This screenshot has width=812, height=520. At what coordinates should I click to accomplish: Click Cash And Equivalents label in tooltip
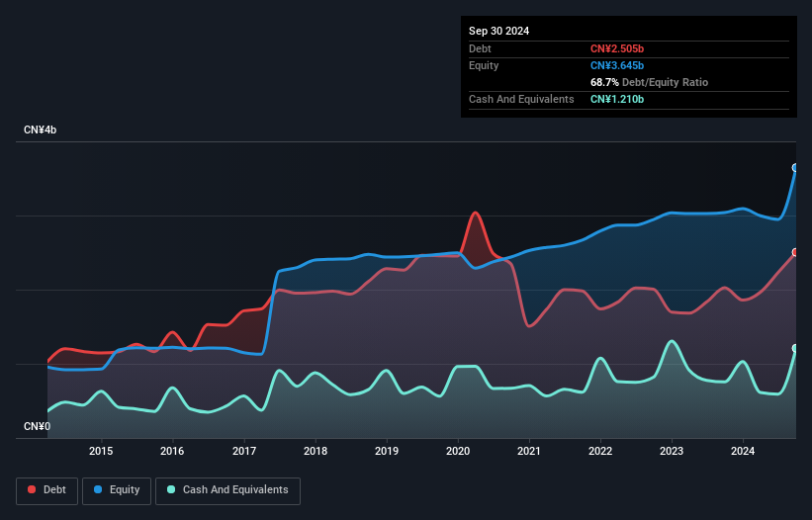[x=521, y=99]
